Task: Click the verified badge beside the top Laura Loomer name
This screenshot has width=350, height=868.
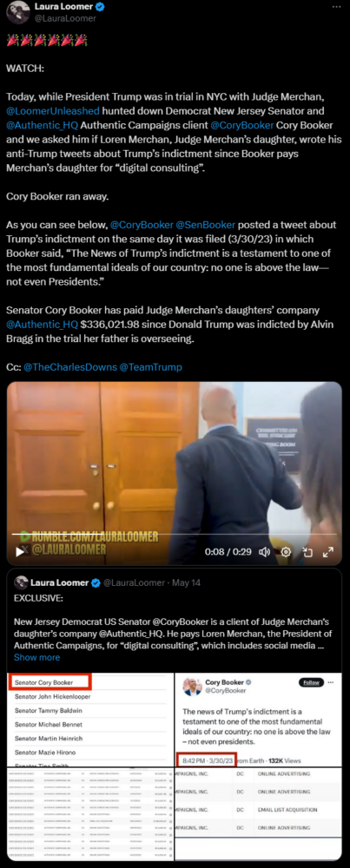Action: coord(102,7)
